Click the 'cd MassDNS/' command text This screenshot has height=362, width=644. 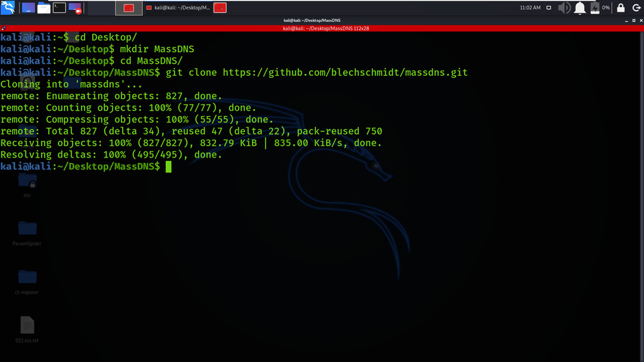(151, 61)
